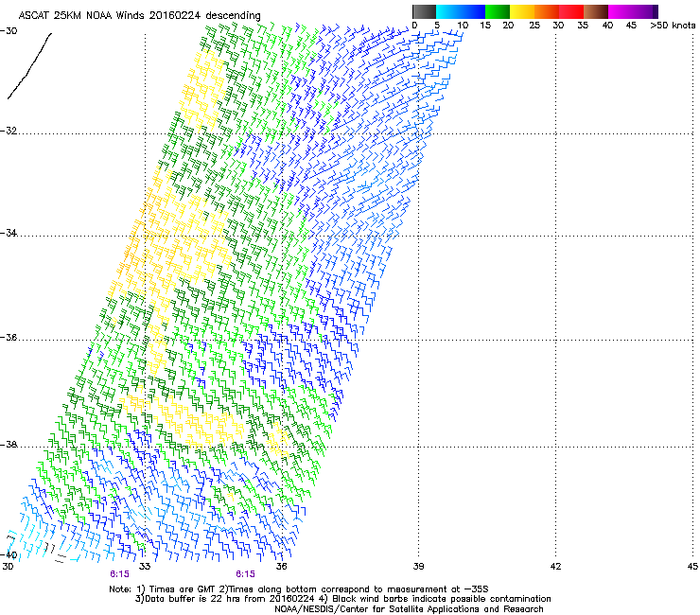Click the '33' longitude axis label
700x615 pixels.
click(145, 567)
